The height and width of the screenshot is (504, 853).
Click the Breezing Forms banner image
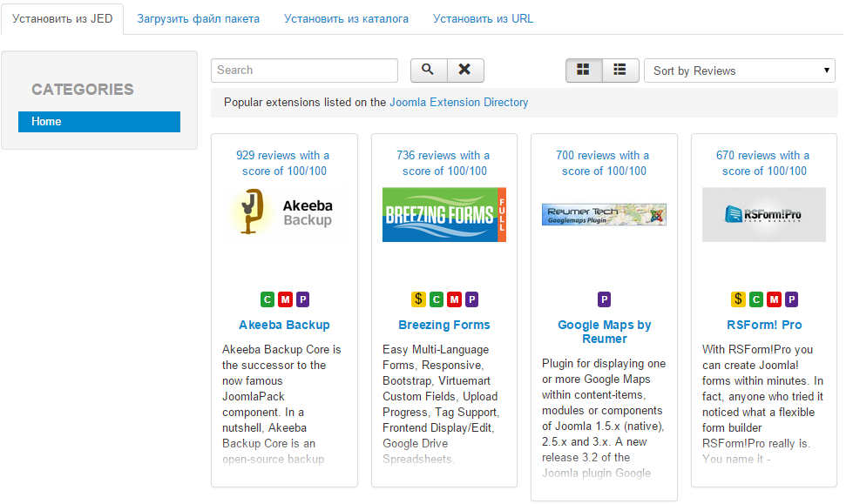coord(444,215)
